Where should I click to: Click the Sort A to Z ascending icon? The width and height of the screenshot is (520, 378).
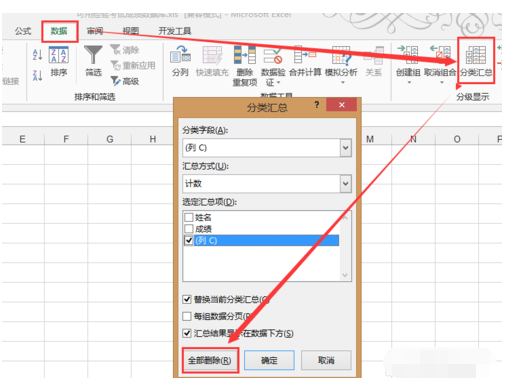click(x=38, y=55)
